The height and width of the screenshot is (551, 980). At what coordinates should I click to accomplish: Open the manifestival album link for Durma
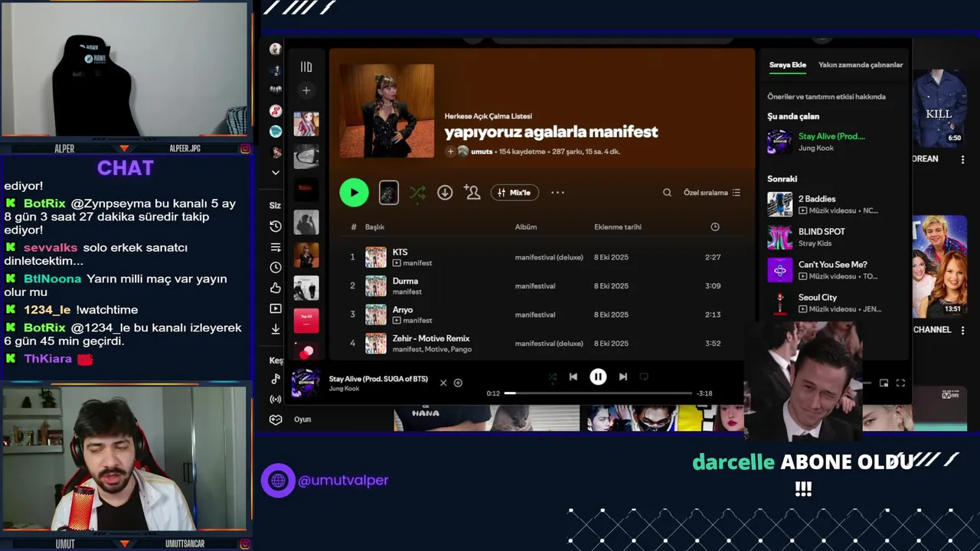[x=535, y=286]
